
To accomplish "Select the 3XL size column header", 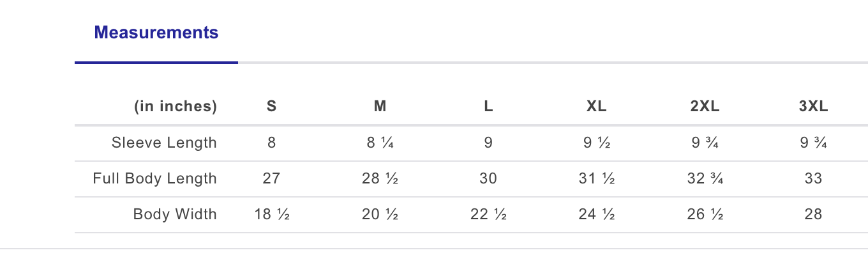I will pos(813,107).
